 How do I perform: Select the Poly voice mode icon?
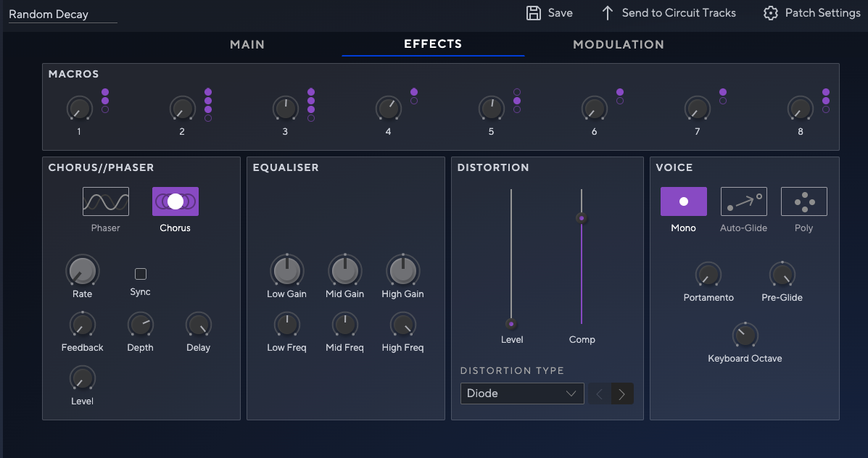[803, 201]
